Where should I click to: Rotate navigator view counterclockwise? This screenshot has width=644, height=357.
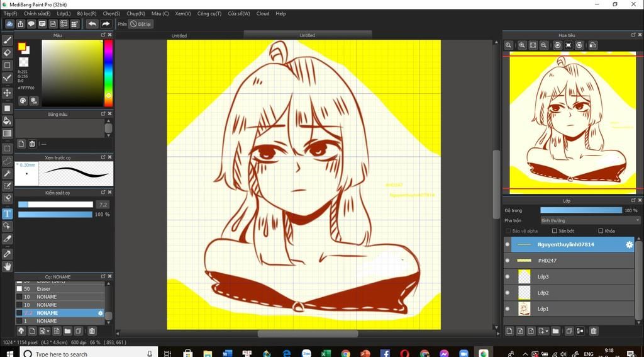click(x=558, y=45)
